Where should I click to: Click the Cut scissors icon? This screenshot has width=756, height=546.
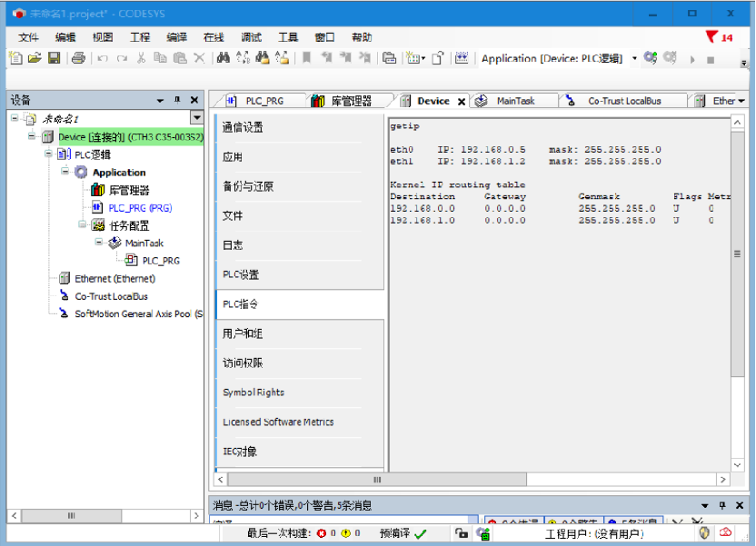click(x=141, y=58)
